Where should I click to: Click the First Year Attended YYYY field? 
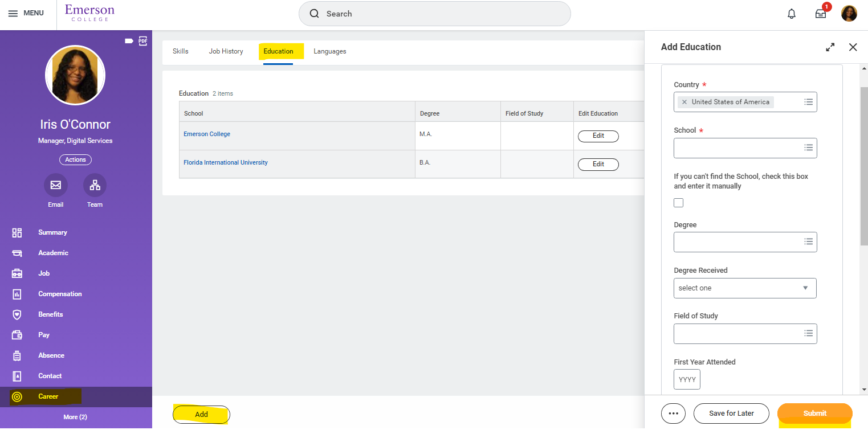pyautogui.click(x=687, y=379)
